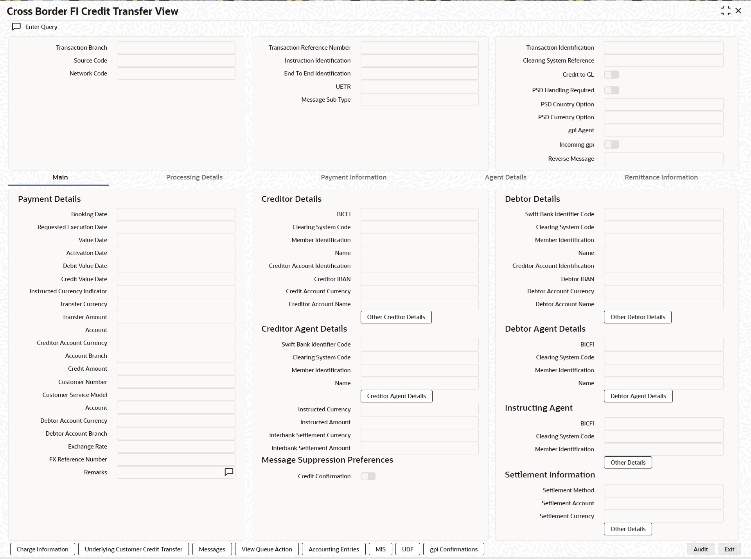Open the gpi Confirmations button
Image resolution: width=751 pixels, height=560 pixels.
[x=453, y=549]
